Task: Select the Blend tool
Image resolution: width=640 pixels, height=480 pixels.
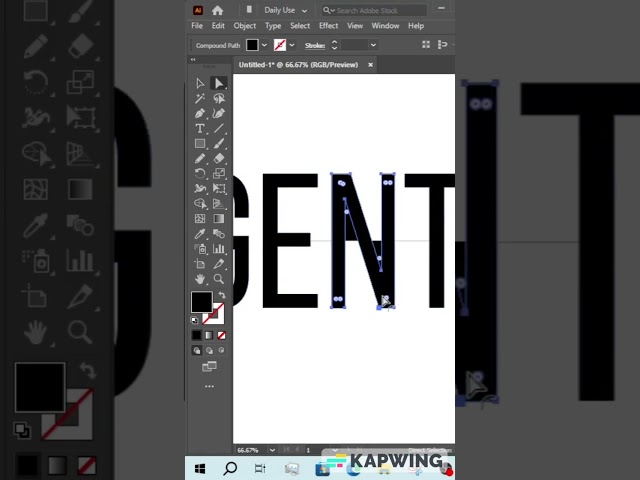Action: click(x=219, y=234)
